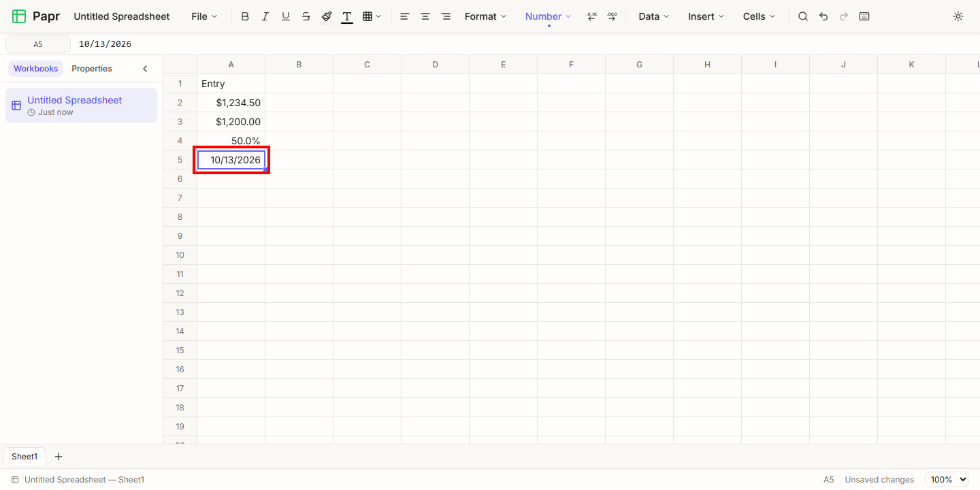Viewport: 980px width, 490px height.
Task: Undo the last action
Action: pos(823,16)
